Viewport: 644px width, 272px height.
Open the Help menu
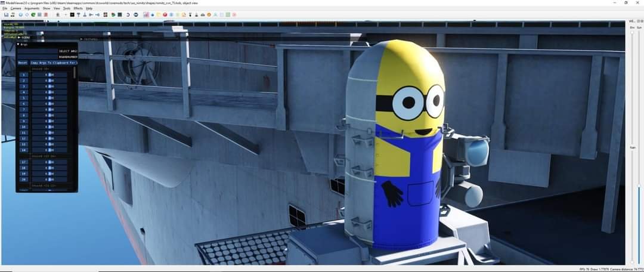(89, 8)
